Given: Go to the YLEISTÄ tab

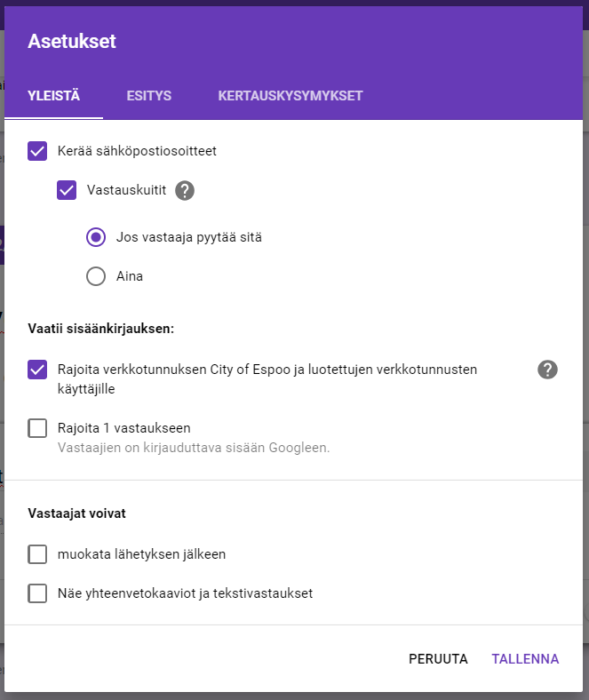Looking at the screenshot, I should coord(54,96).
